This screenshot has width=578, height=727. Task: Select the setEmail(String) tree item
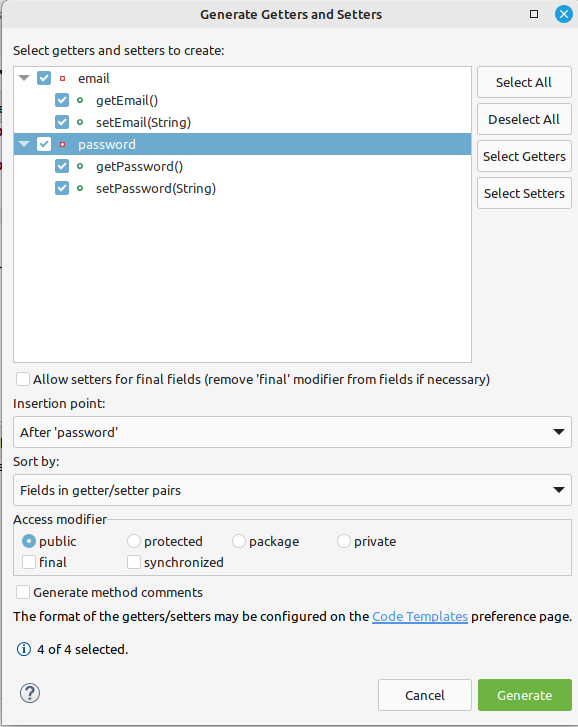tap(143, 122)
